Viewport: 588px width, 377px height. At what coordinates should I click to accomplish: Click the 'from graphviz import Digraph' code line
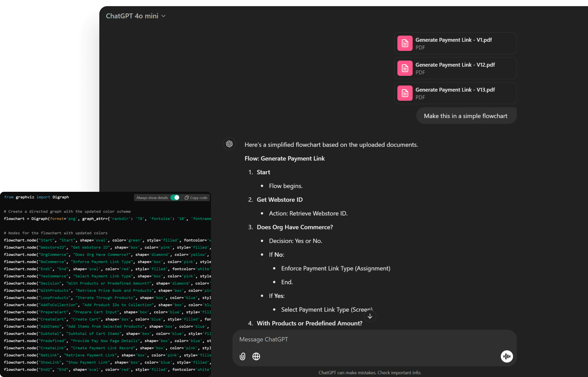tap(36, 197)
